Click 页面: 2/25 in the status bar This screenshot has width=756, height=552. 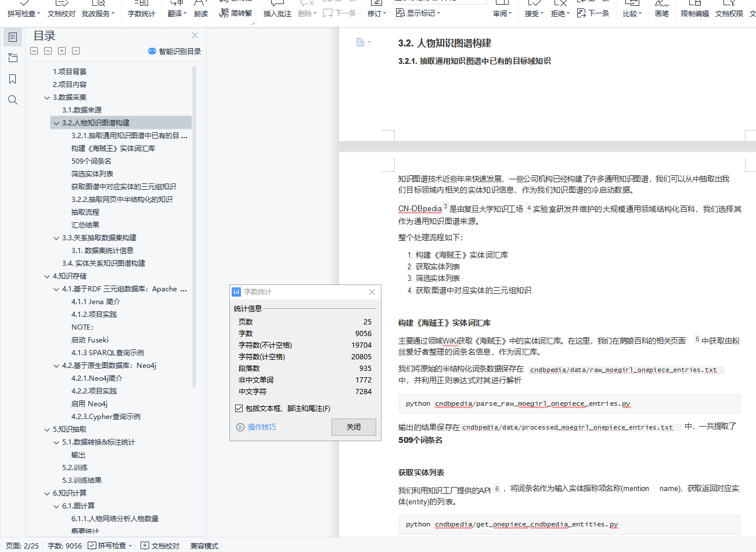(22, 546)
